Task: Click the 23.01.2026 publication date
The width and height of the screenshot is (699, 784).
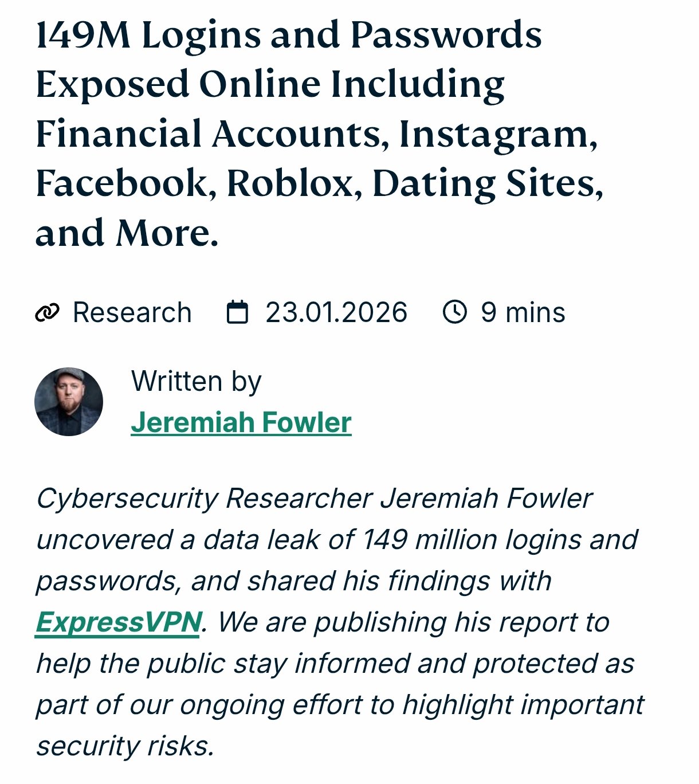Action: point(336,313)
